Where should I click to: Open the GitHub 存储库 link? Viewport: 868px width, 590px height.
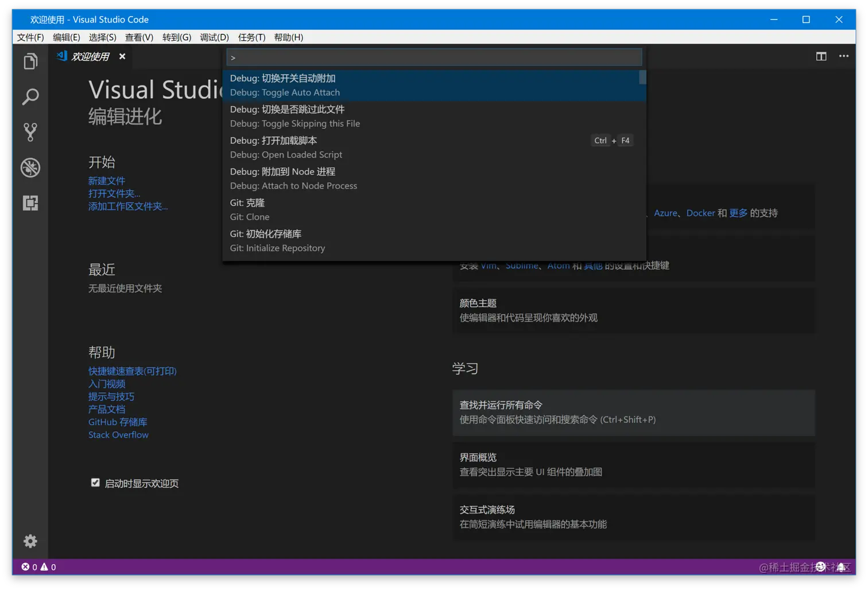(x=118, y=422)
